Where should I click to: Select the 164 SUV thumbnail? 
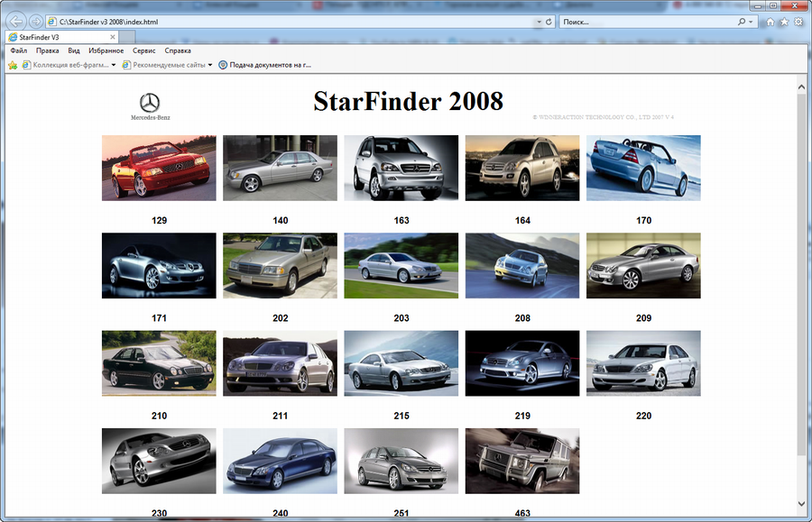[x=522, y=168]
